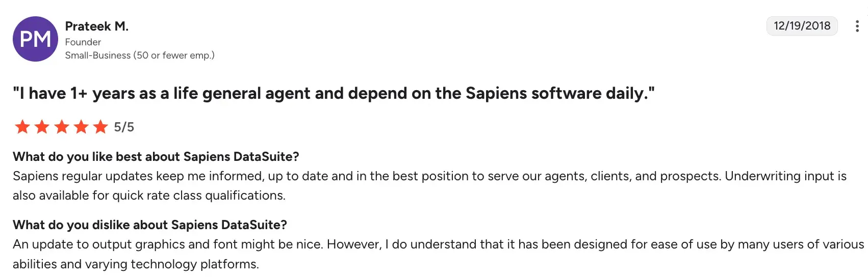The image size is (868, 278).
Task: Click the fourth rating star
Action: (81, 127)
